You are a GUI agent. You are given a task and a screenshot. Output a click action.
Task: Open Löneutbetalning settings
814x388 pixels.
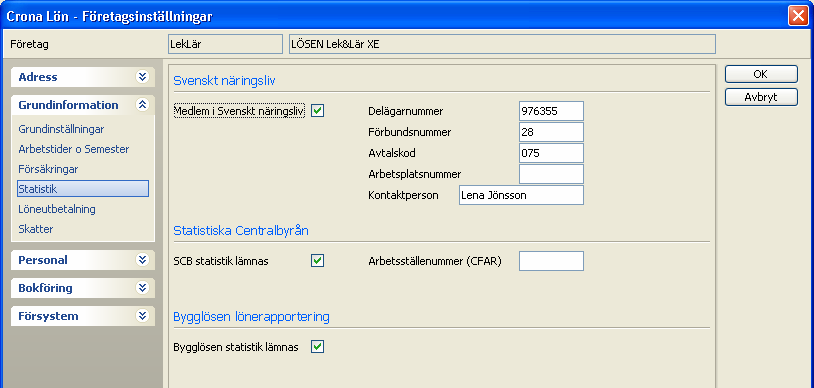pyautogui.click(x=57, y=209)
